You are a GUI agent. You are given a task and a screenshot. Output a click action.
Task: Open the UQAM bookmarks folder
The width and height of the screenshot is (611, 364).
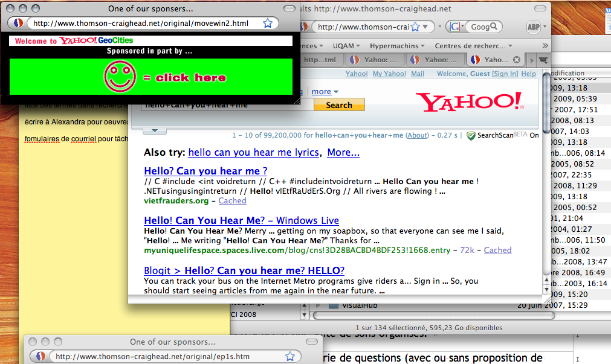click(x=346, y=46)
